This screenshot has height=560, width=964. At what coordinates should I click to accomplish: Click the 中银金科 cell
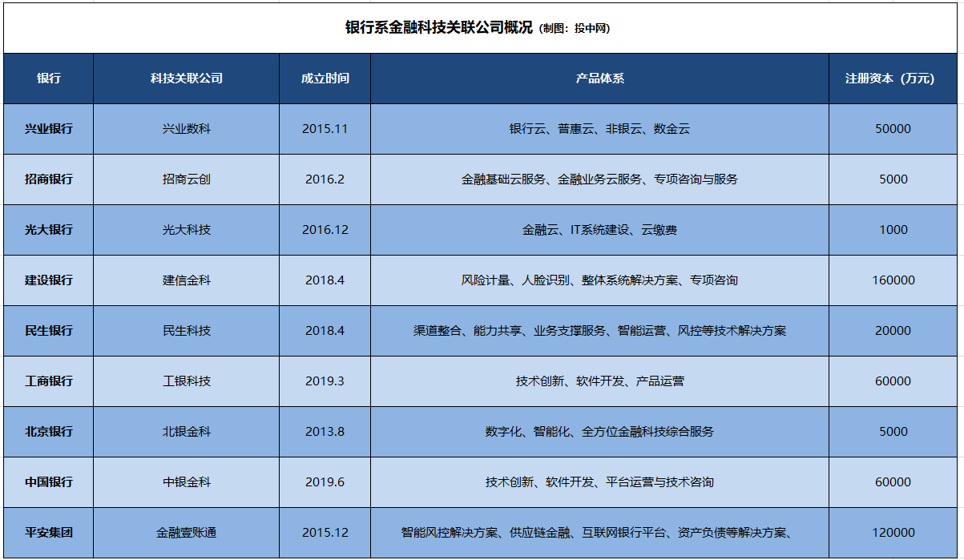(187, 482)
